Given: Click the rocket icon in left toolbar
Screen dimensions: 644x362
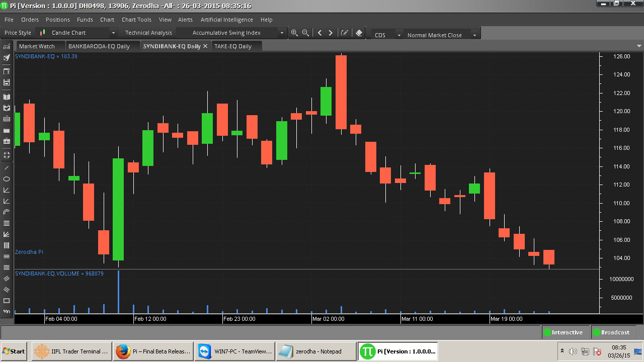Looking at the screenshot, I should pos(7,58).
